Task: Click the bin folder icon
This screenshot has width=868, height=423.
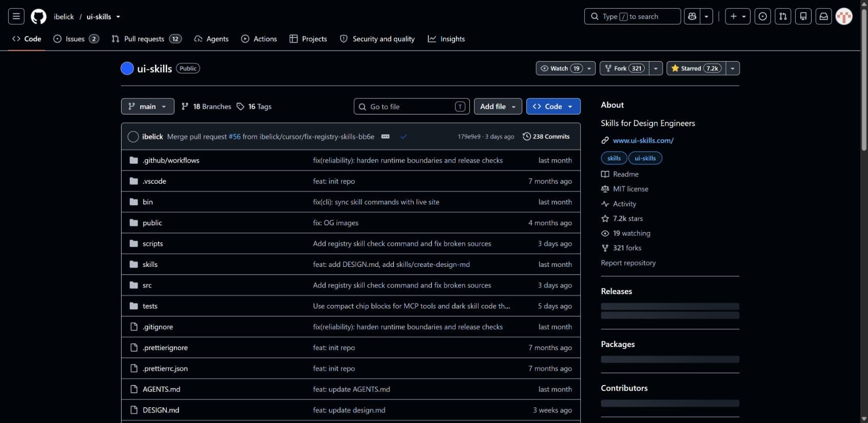Action: 134,202
